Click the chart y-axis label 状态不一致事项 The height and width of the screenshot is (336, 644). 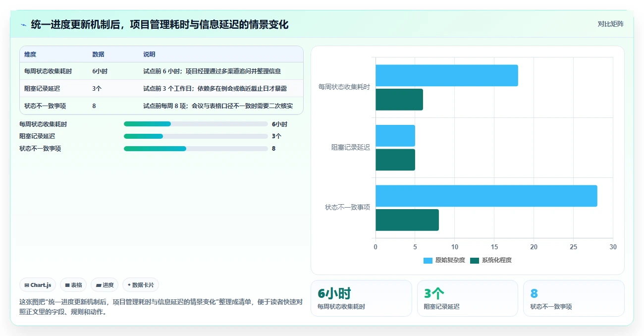348,207
